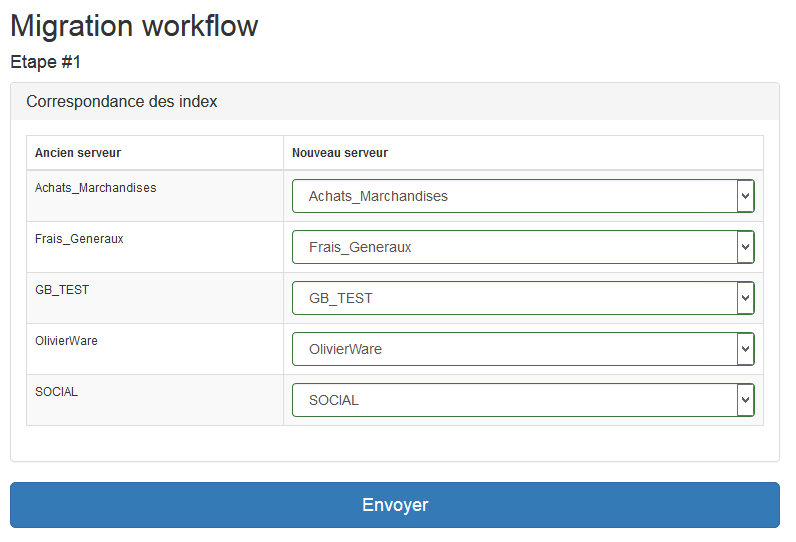Open the GB_TEST server dropdown
This screenshot has width=796, height=542.
(x=514, y=298)
